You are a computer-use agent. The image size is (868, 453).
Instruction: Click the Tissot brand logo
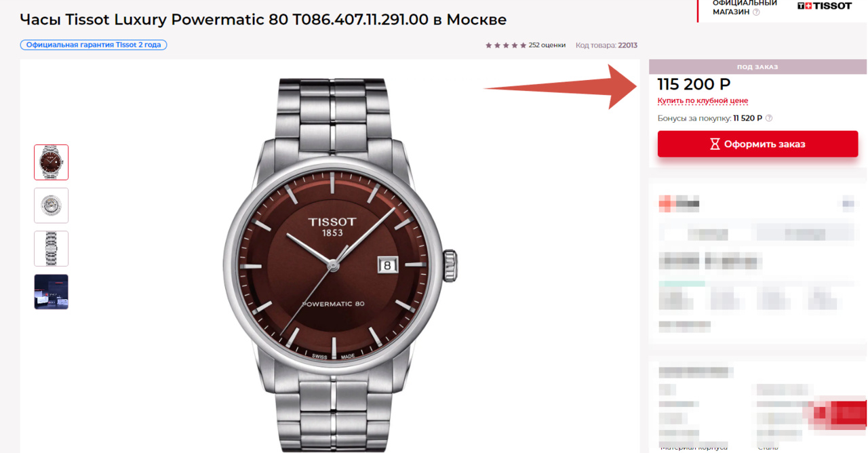[824, 5]
